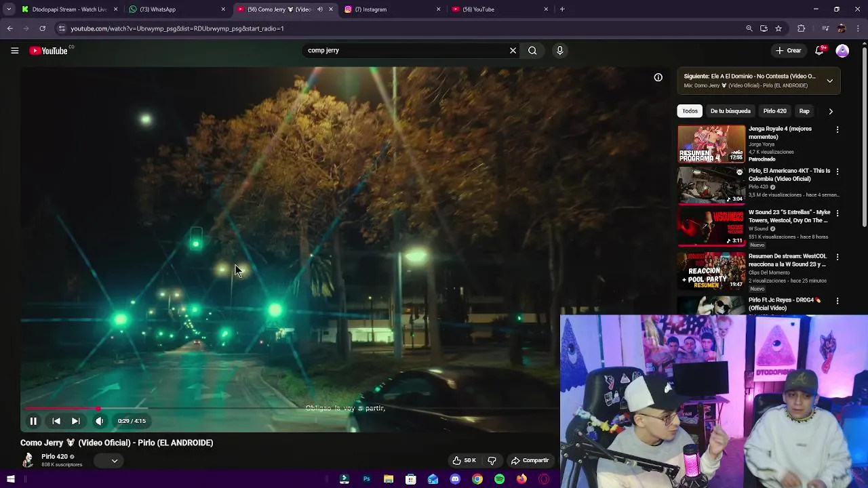The image size is (868, 488).
Task: Open the Pirlo 420 channel name link
Action: click(54, 456)
